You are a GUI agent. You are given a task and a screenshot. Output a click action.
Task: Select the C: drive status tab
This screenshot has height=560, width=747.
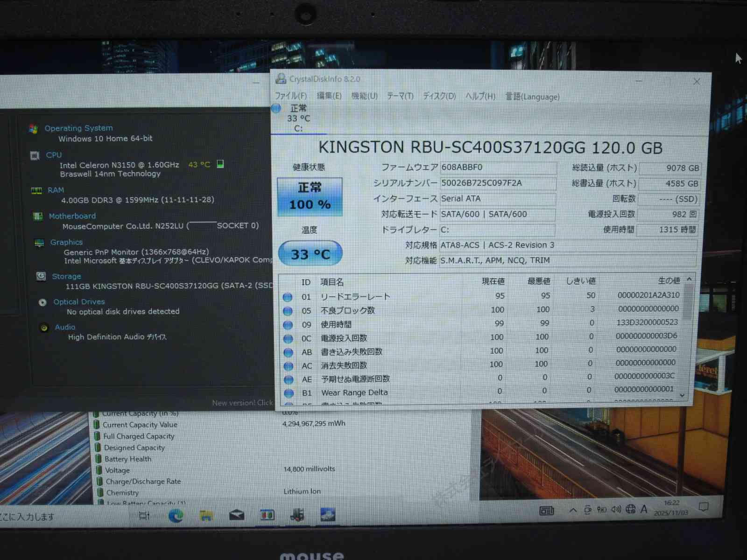point(297,119)
